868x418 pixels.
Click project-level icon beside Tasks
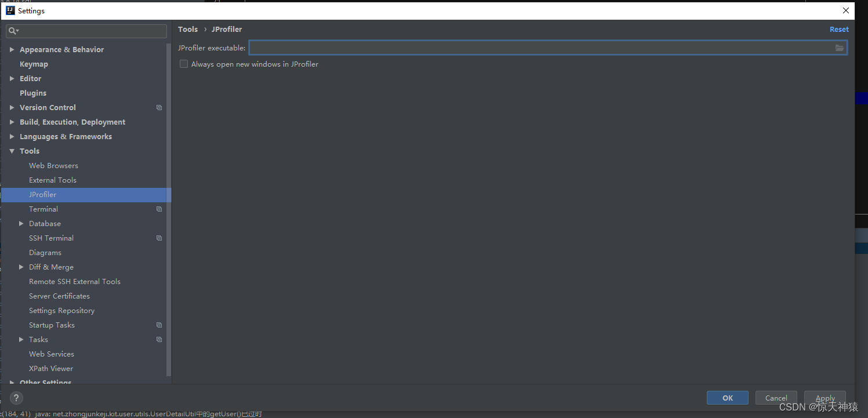pos(159,340)
